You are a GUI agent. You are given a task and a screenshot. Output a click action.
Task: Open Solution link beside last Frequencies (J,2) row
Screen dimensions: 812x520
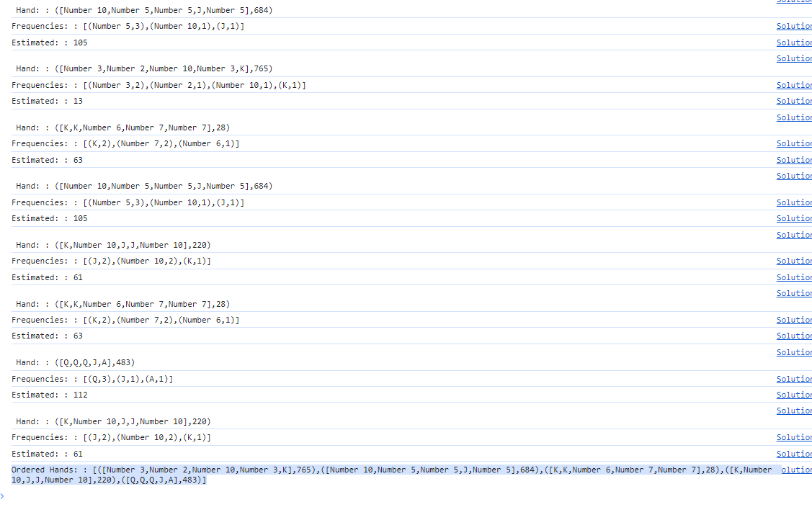pos(793,437)
